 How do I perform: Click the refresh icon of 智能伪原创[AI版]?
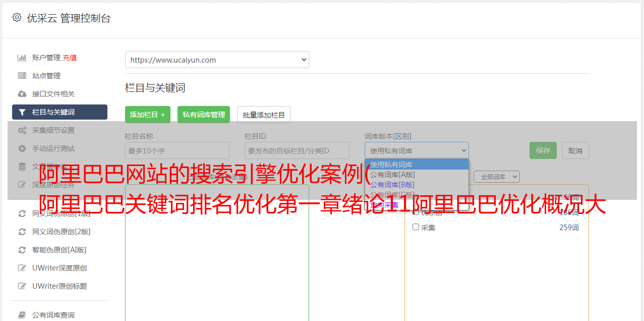coord(22,250)
